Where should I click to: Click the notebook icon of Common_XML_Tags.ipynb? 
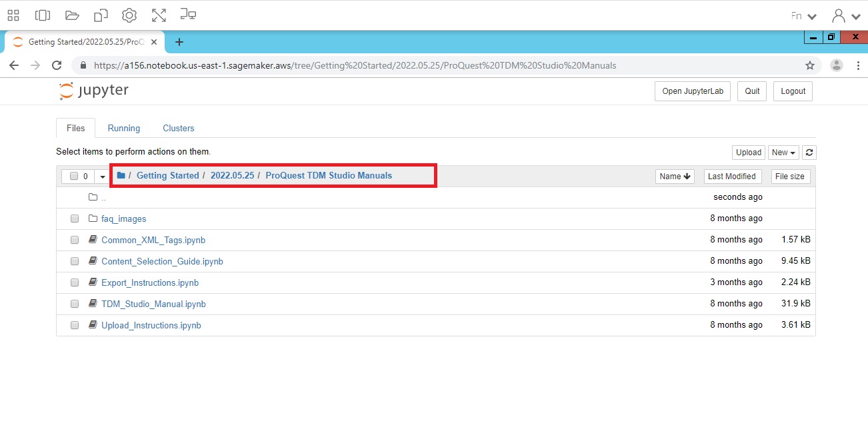point(93,240)
